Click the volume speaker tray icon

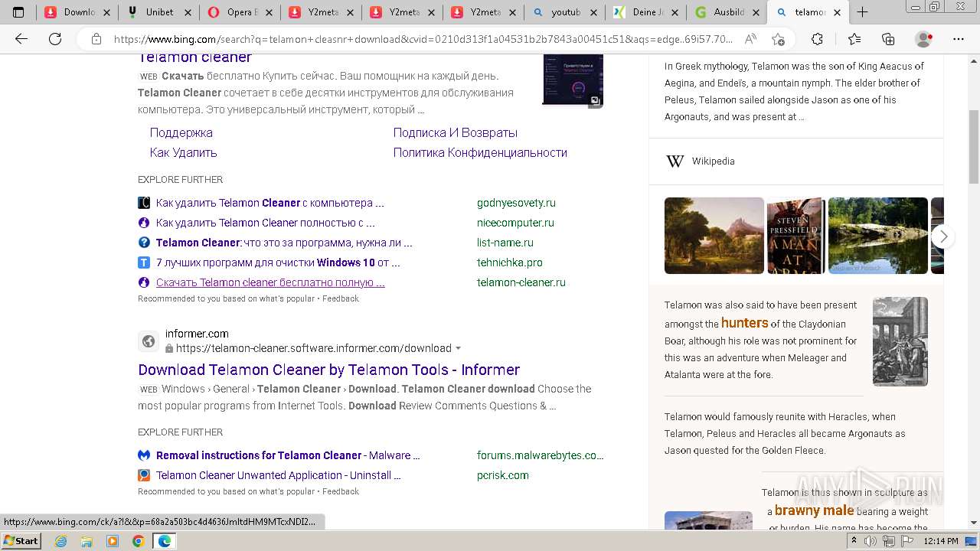(x=871, y=541)
